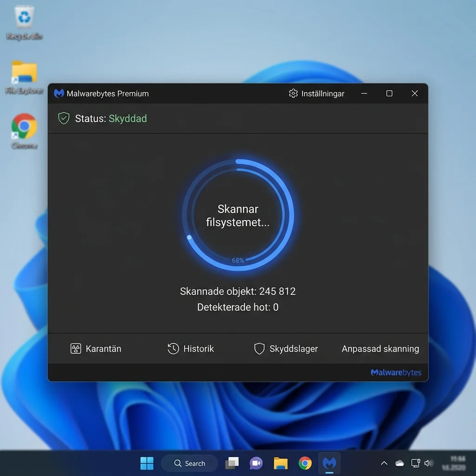Open File Explorer from taskbar

click(280, 463)
